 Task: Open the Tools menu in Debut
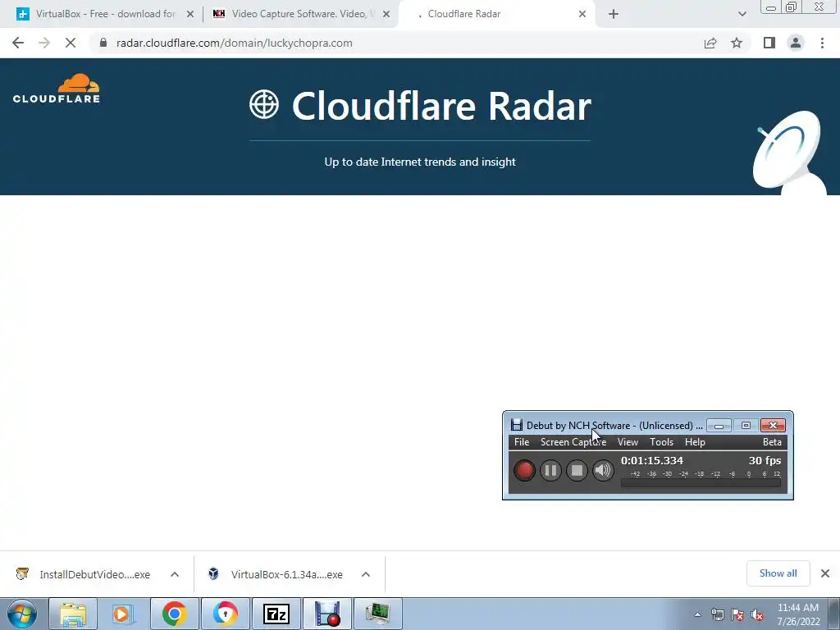pos(661,442)
